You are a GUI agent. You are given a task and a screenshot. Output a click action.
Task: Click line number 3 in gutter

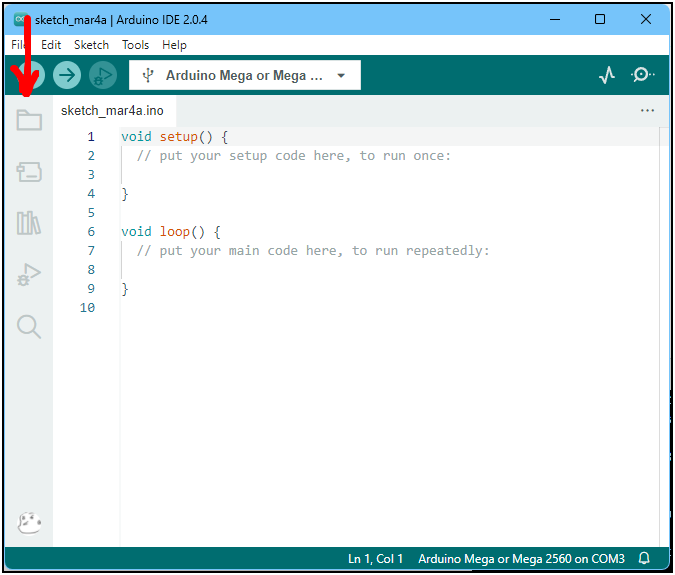coord(91,175)
